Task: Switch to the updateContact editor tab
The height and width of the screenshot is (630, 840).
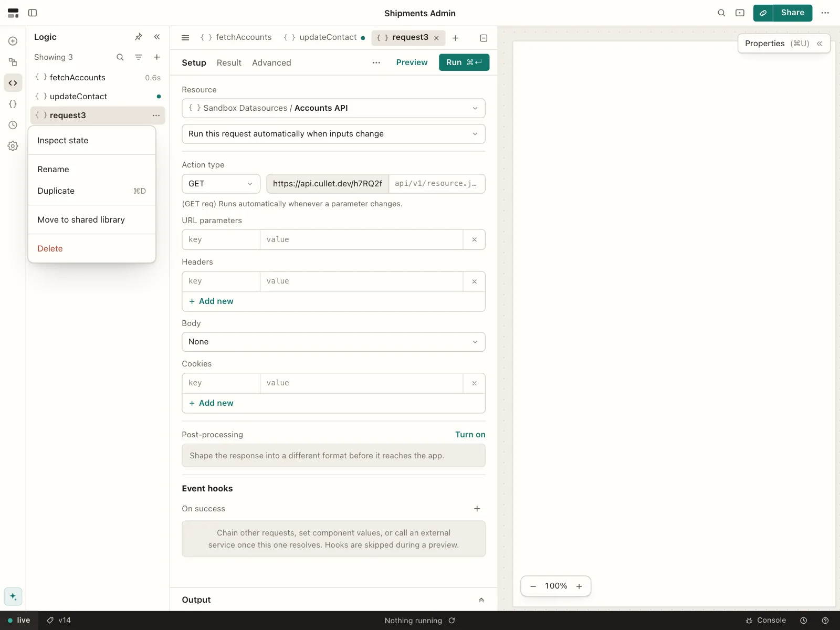Action: [324, 37]
